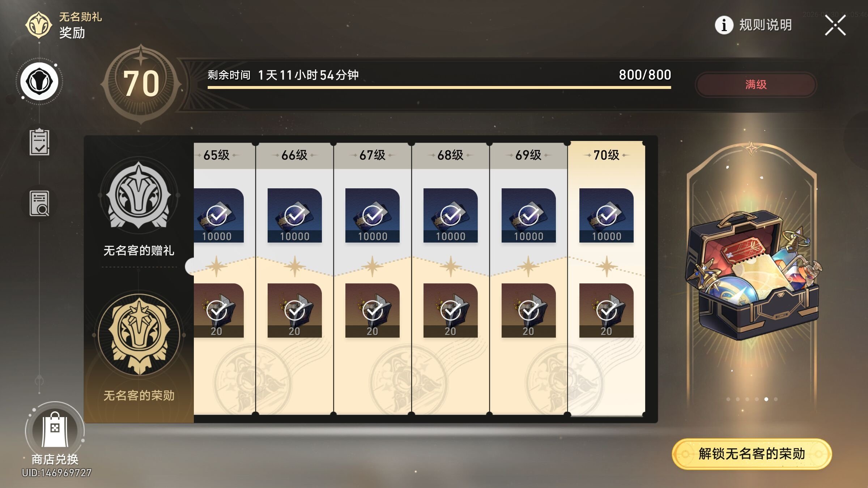This screenshot has width=868, height=488.
Task: Open the 规则说明 info icon
Action: point(724,25)
